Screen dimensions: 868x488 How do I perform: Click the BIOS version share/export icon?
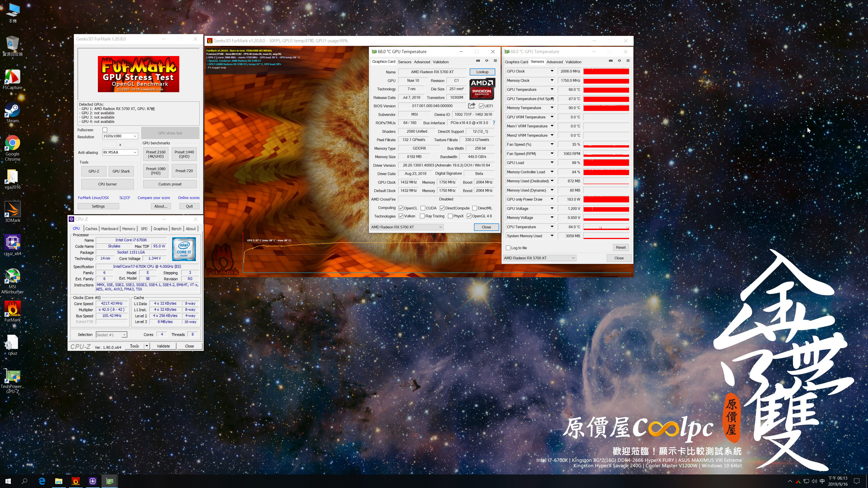471,106
